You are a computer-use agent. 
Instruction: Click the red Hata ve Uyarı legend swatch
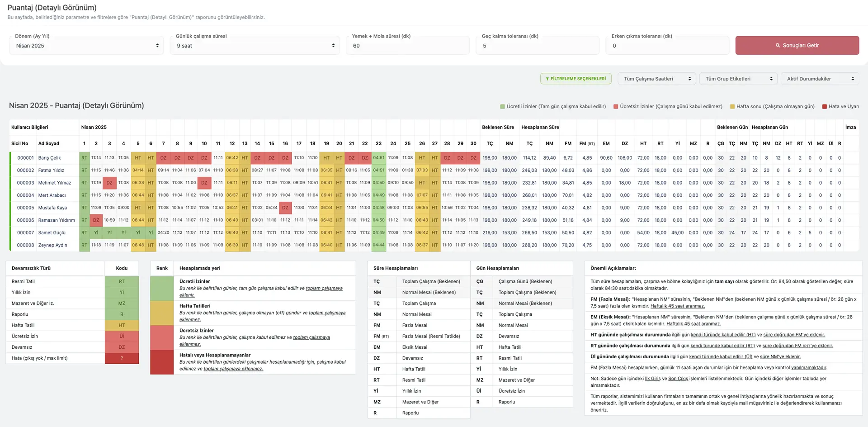click(x=824, y=107)
